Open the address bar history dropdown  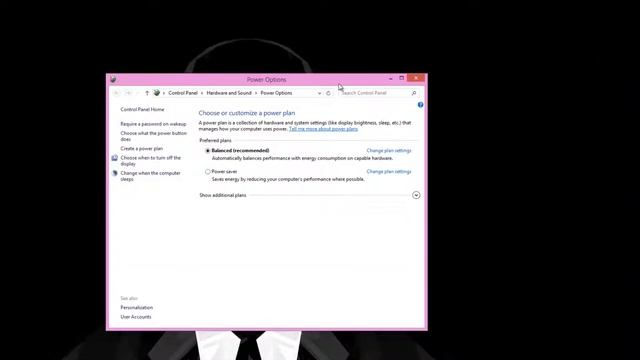319,93
